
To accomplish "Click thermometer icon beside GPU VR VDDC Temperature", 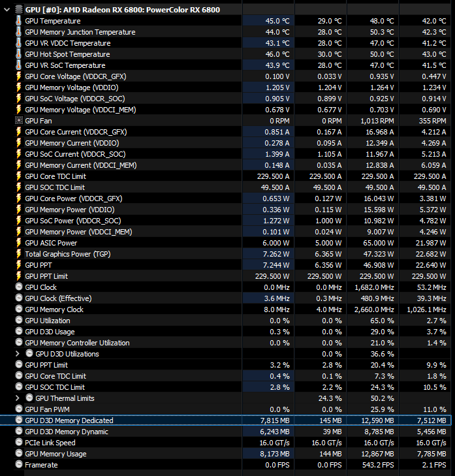I will (x=19, y=43).
